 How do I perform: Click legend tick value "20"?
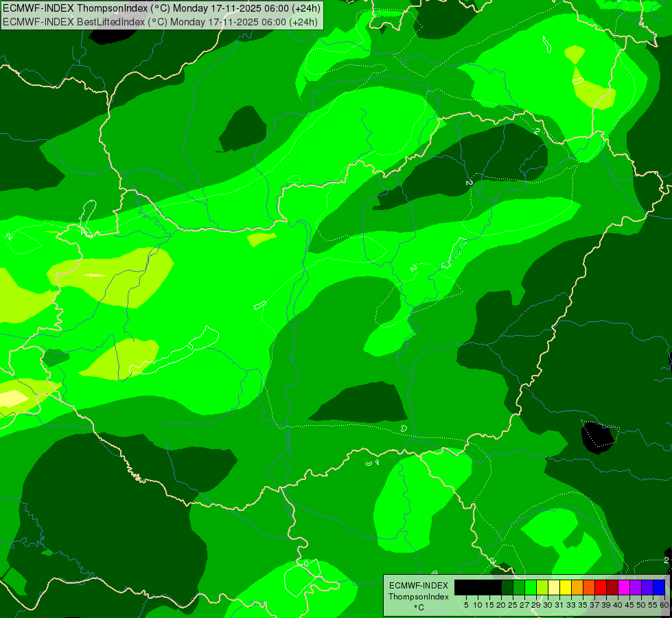(502, 605)
